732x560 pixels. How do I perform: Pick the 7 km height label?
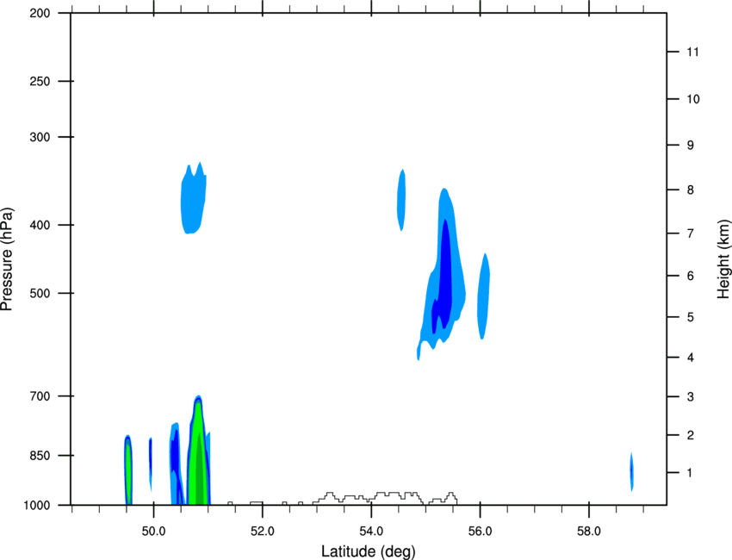(x=691, y=233)
